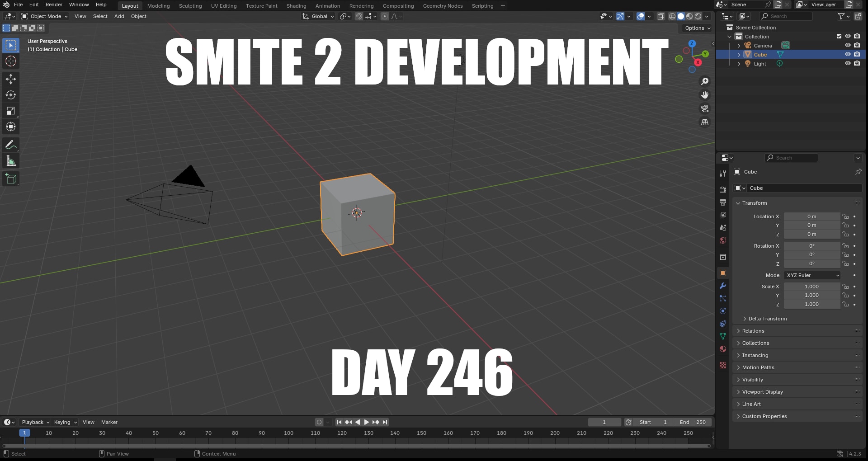Activate the Move tool

(11, 79)
